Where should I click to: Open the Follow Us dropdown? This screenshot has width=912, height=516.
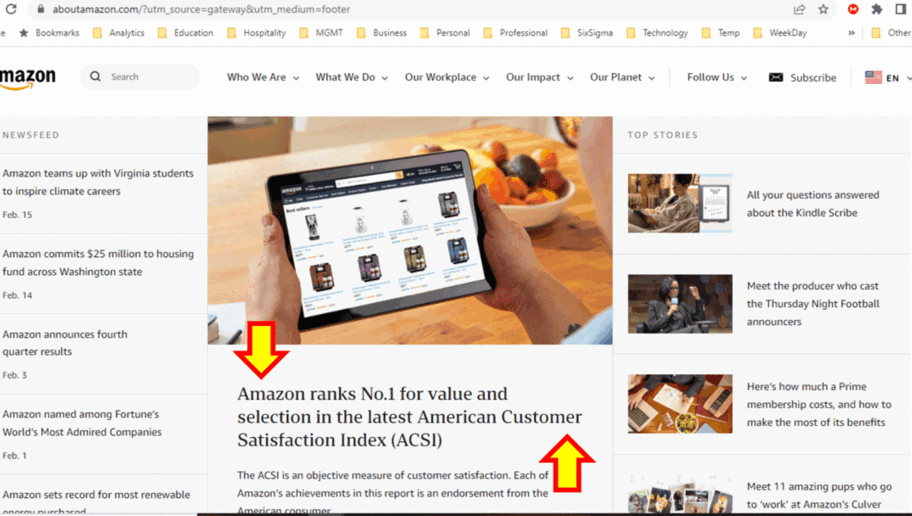pyautogui.click(x=717, y=77)
